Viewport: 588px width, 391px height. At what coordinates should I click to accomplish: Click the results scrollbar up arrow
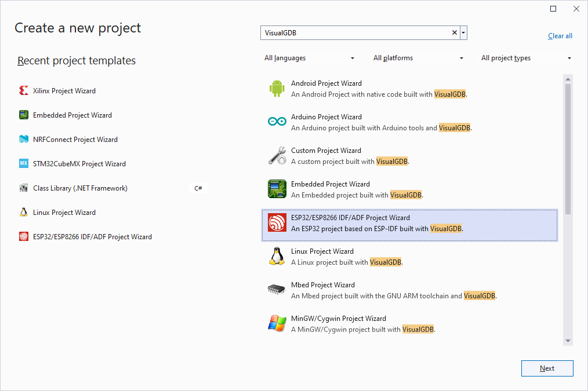click(568, 79)
